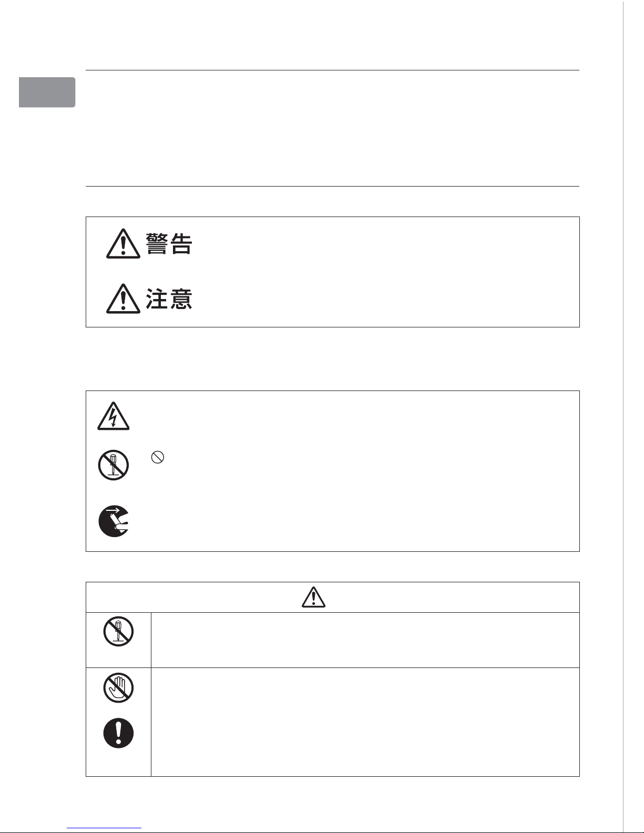Click the vertical line along the right page edge

tap(623, 416)
